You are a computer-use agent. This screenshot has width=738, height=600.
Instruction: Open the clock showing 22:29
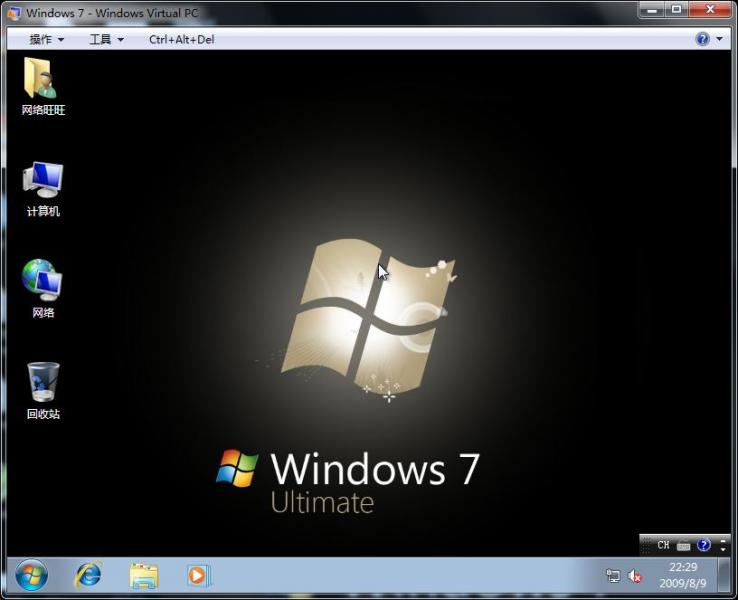[x=683, y=575]
